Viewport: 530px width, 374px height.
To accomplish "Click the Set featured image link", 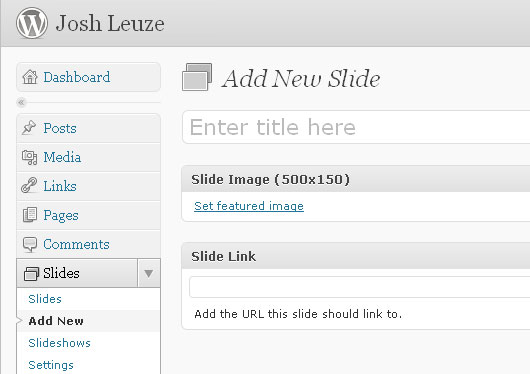I will click(x=249, y=206).
